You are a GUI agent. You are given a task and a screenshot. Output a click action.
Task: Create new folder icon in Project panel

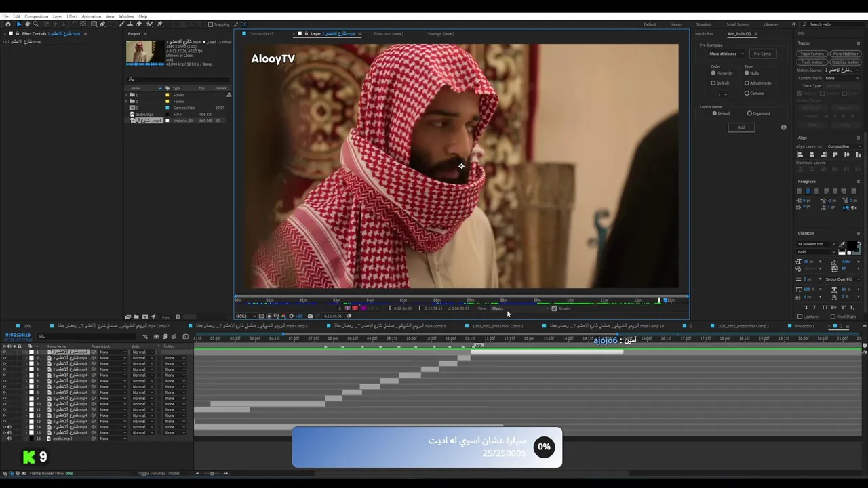(x=136, y=317)
